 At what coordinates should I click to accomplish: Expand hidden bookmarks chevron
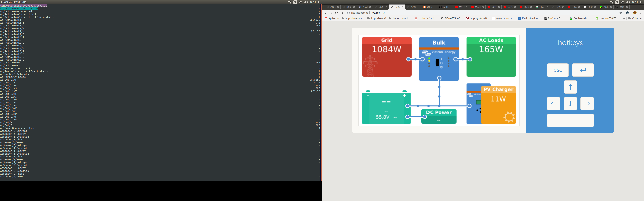click(624, 18)
